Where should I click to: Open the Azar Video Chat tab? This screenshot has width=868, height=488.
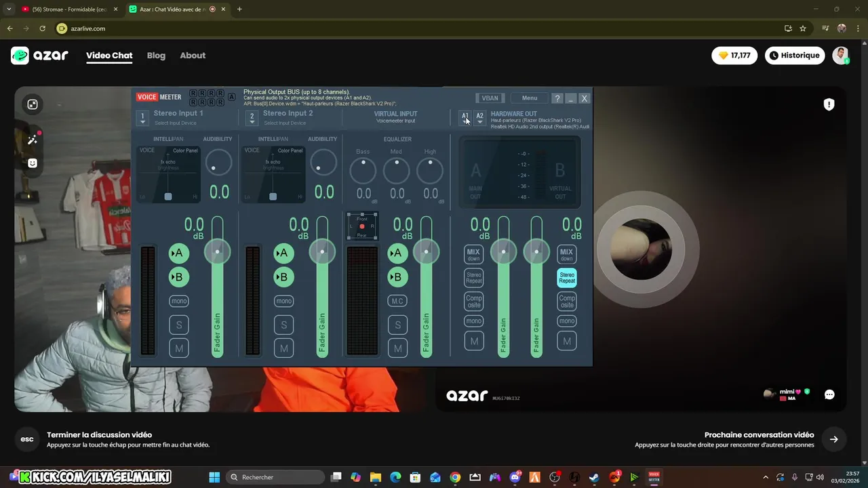109,56
